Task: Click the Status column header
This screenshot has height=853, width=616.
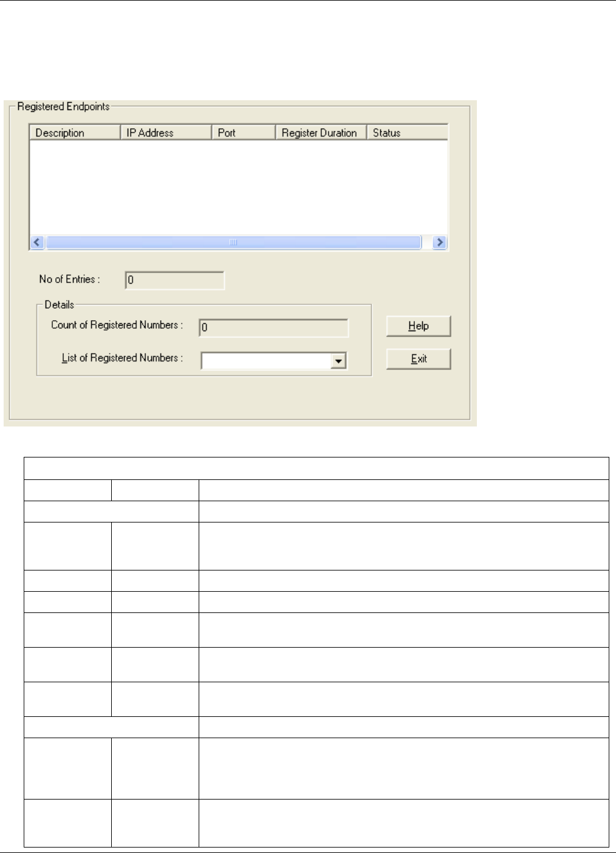Action: pos(407,132)
